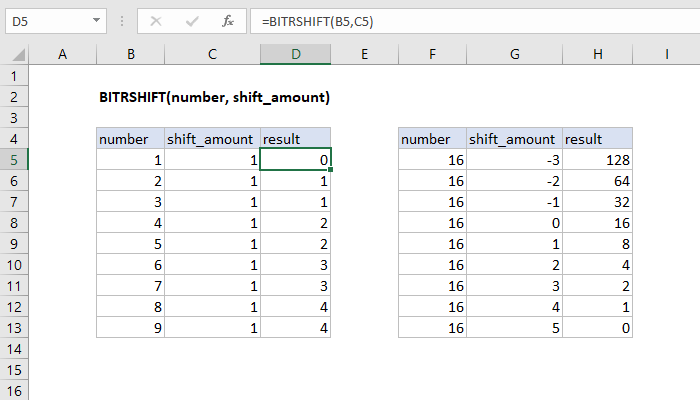The width and height of the screenshot is (700, 400).
Task: Click the formula bar resize dots handle
Action: click(x=122, y=21)
